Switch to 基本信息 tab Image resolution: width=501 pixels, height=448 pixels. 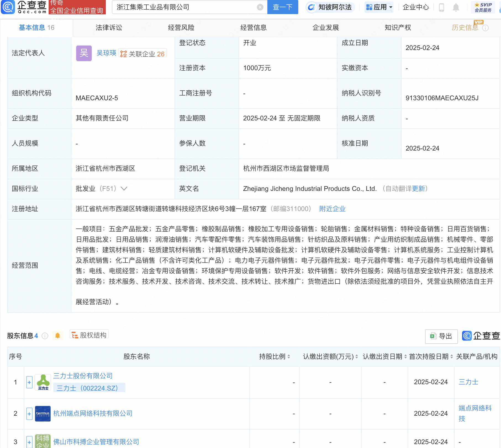(36, 28)
